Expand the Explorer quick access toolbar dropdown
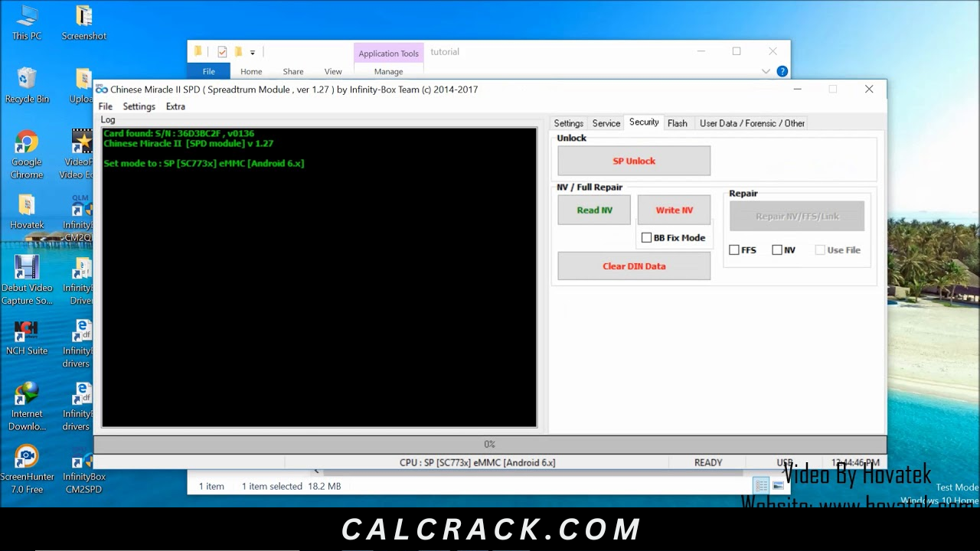The height and width of the screenshot is (551, 980). (x=252, y=53)
